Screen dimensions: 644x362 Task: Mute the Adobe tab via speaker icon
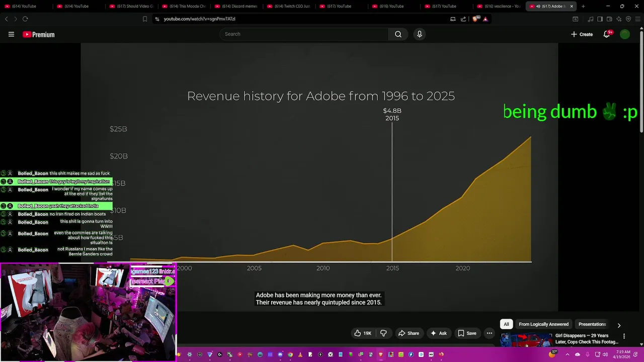coord(538,6)
